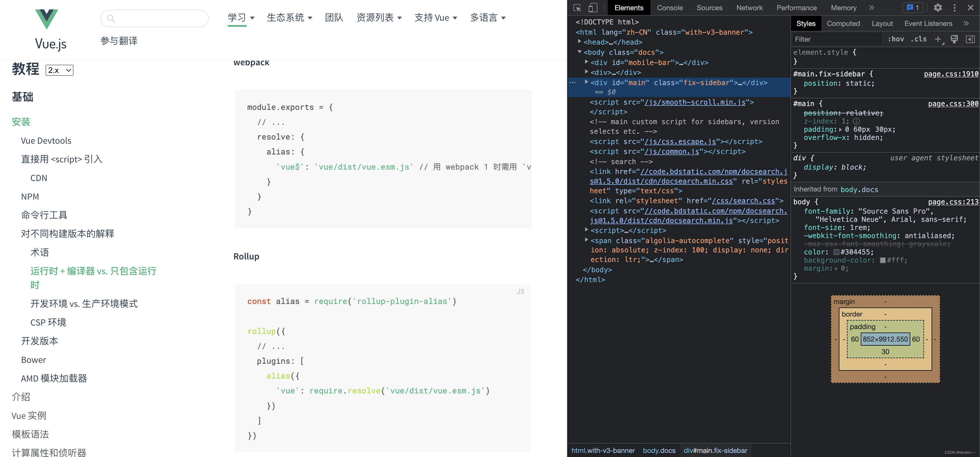Viewport: 980px width, 457px height.
Task: Click the add new style rule icon
Action: click(939, 41)
